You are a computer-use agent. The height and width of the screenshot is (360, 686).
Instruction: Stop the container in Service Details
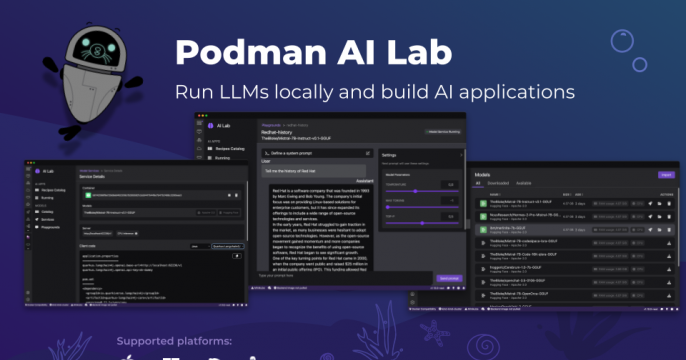(229, 195)
